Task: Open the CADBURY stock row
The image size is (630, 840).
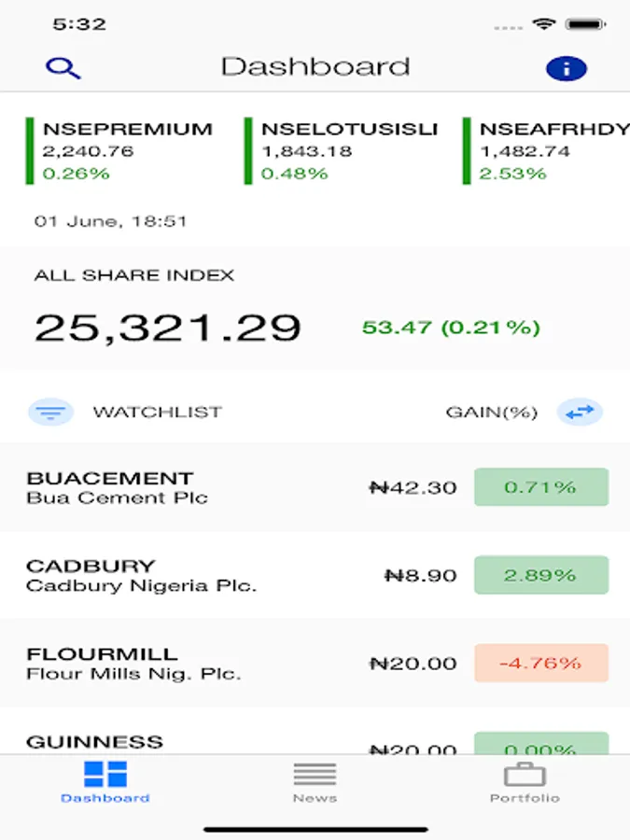Action: pyautogui.click(x=187, y=575)
